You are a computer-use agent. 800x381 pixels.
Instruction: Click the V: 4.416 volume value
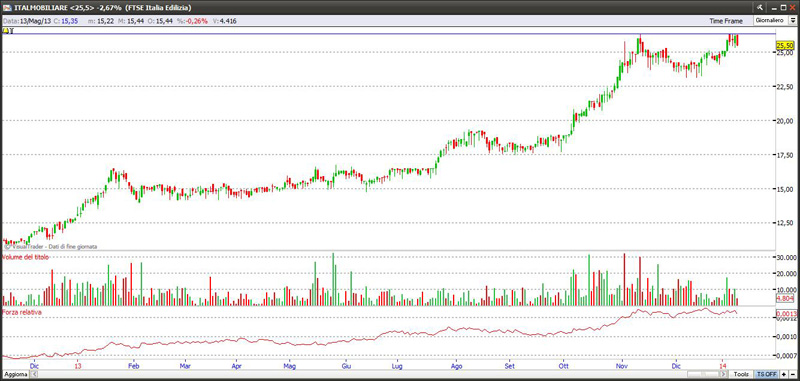coord(224,21)
